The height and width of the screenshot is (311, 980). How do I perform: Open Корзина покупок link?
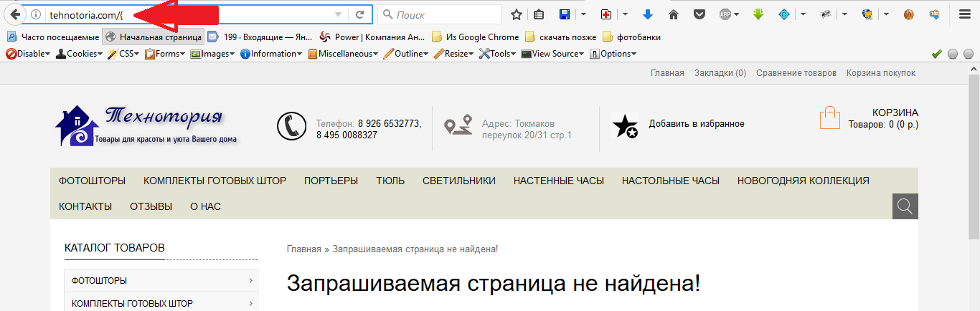pyautogui.click(x=881, y=73)
